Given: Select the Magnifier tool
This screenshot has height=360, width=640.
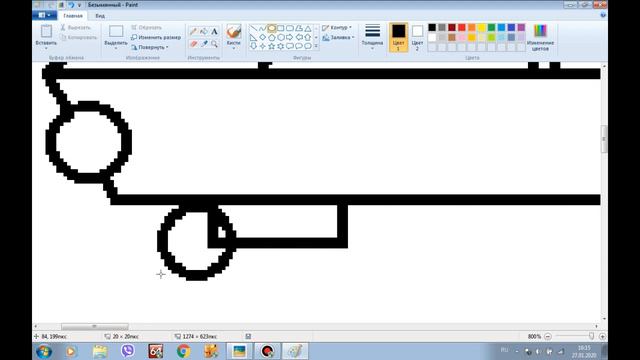Looking at the screenshot, I should coord(214,44).
